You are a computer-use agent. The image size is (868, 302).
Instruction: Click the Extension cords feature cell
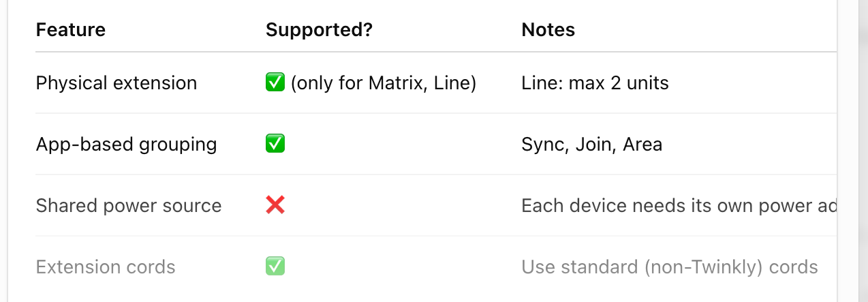pyautogui.click(x=106, y=267)
